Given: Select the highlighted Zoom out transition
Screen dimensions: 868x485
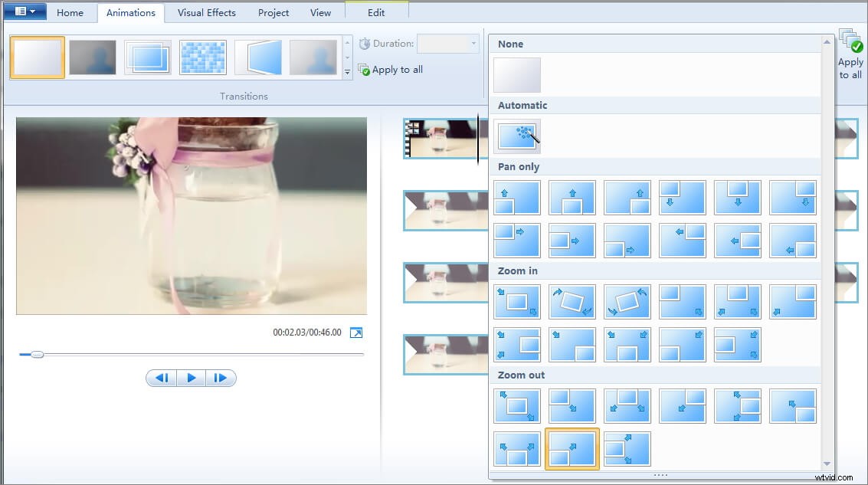Looking at the screenshot, I should (572, 448).
